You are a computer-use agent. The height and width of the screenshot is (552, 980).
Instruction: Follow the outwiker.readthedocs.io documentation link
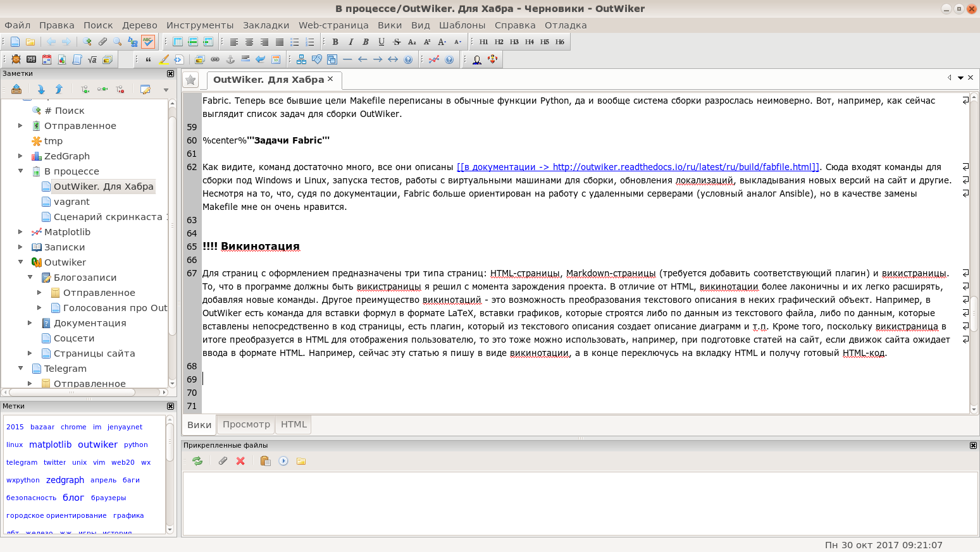638,167
